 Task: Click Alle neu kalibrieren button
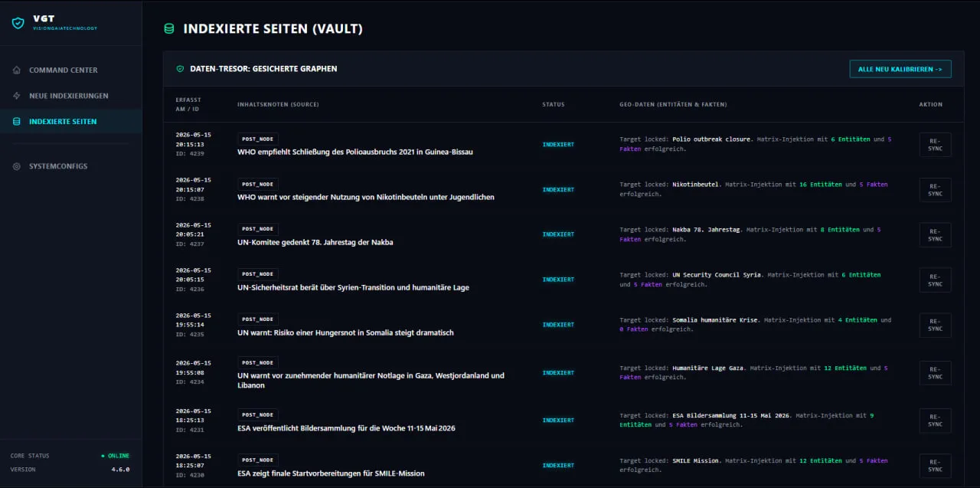(x=900, y=69)
